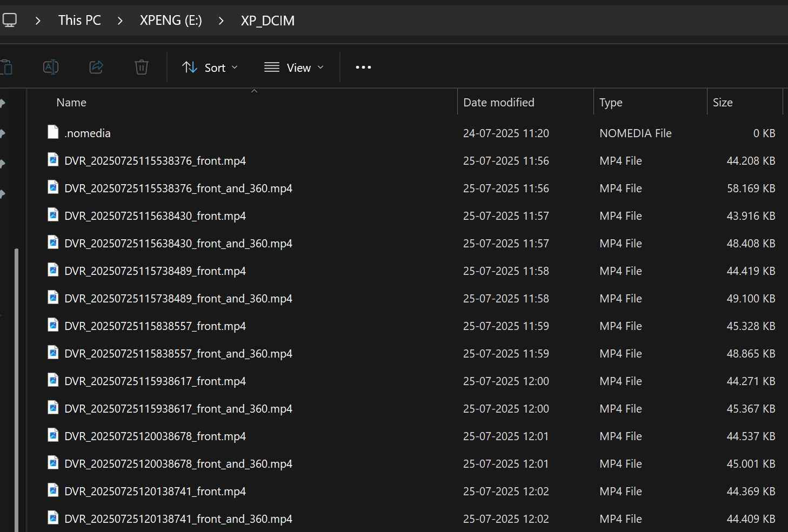Navigate to XPENG (E:) breadcrumb
Viewport: 788px width, 532px height.
point(171,21)
